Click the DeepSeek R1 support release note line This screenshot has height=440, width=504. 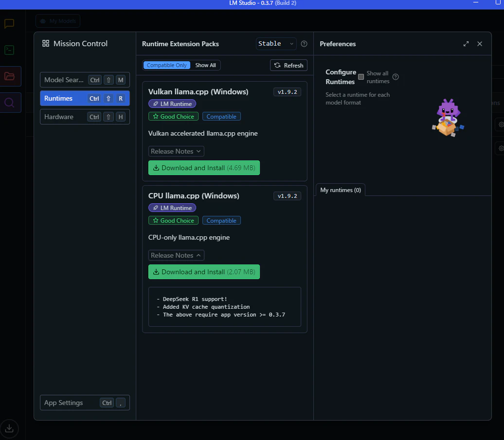pos(192,299)
